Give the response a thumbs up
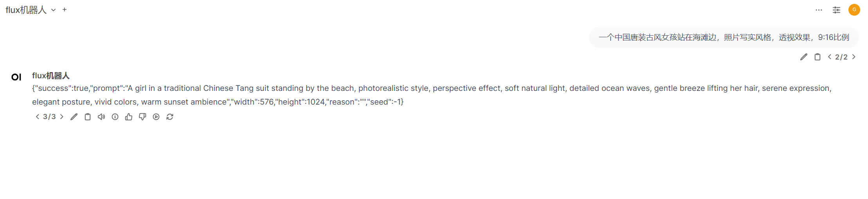 [x=129, y=117]
